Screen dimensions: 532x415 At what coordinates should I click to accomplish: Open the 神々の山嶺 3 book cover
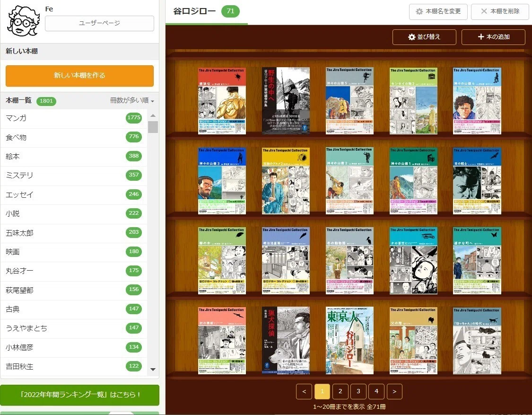click(x=222, y=181)
